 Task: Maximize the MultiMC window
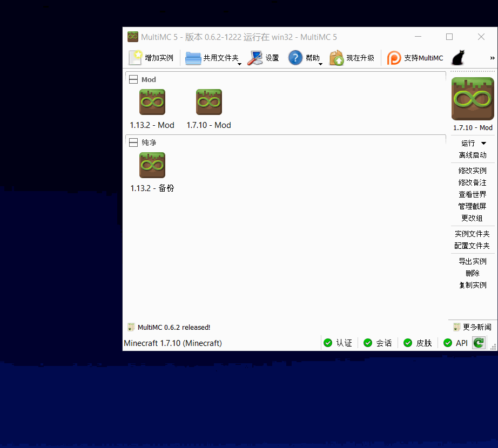449,37
